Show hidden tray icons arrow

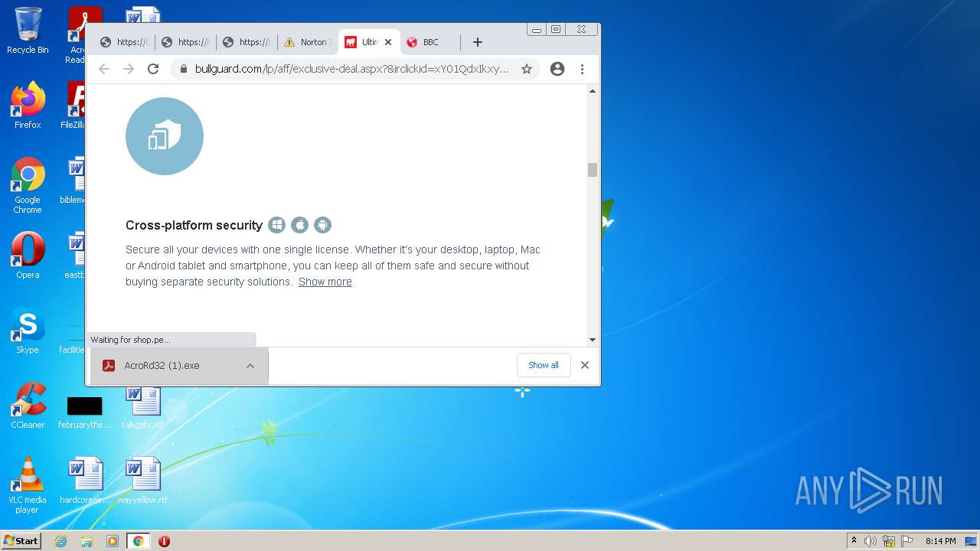854,541
